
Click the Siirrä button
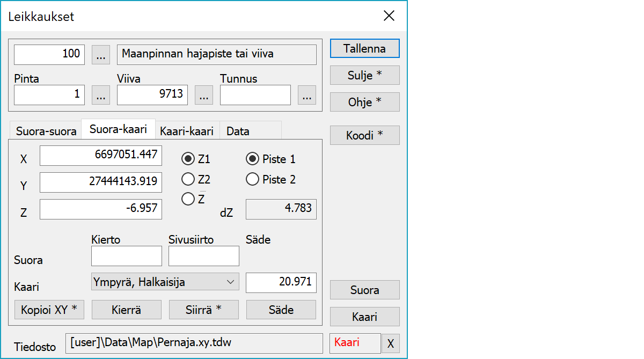coord(204,310)
